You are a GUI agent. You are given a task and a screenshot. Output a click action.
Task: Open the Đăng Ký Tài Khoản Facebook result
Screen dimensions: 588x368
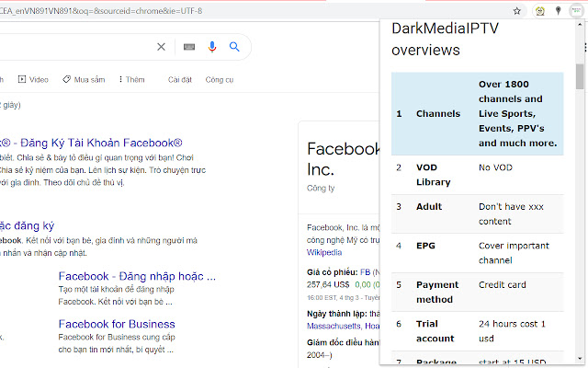(x=91, y=144)
